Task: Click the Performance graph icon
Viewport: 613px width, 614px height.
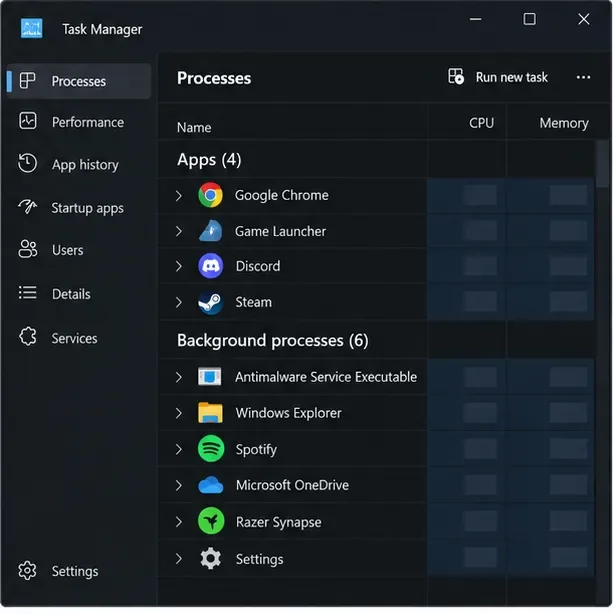Action: tap(27, 121)
